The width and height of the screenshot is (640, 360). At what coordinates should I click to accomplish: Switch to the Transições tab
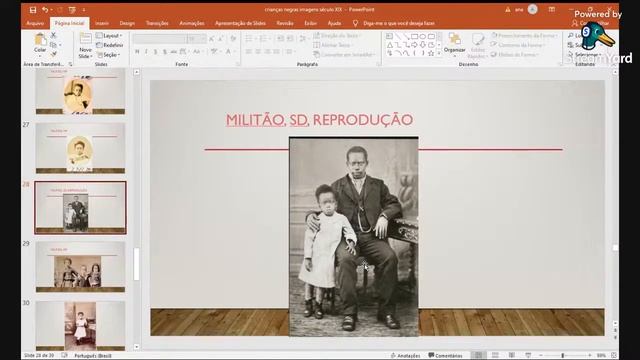point(157,23)
